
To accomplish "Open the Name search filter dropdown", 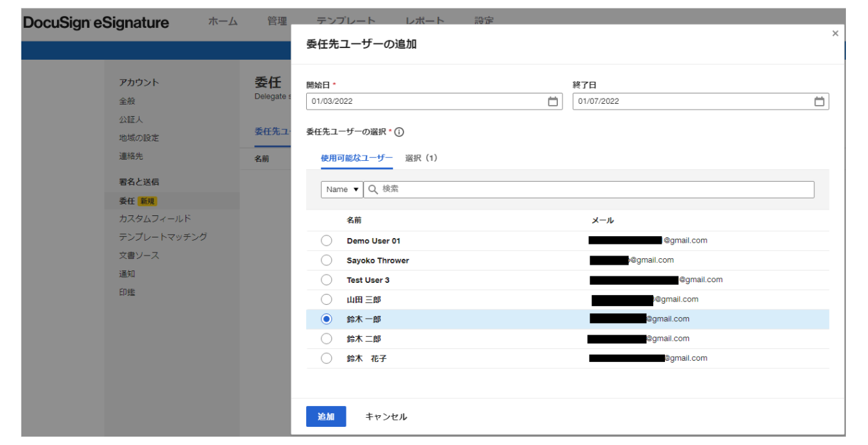I will pos(342,189).
